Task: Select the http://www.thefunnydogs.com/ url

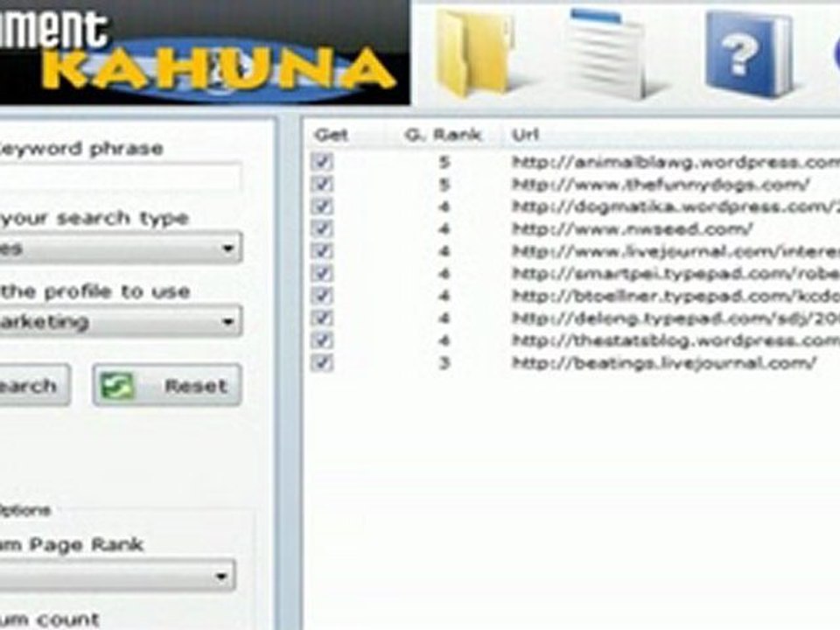Action: pos(661,185)
